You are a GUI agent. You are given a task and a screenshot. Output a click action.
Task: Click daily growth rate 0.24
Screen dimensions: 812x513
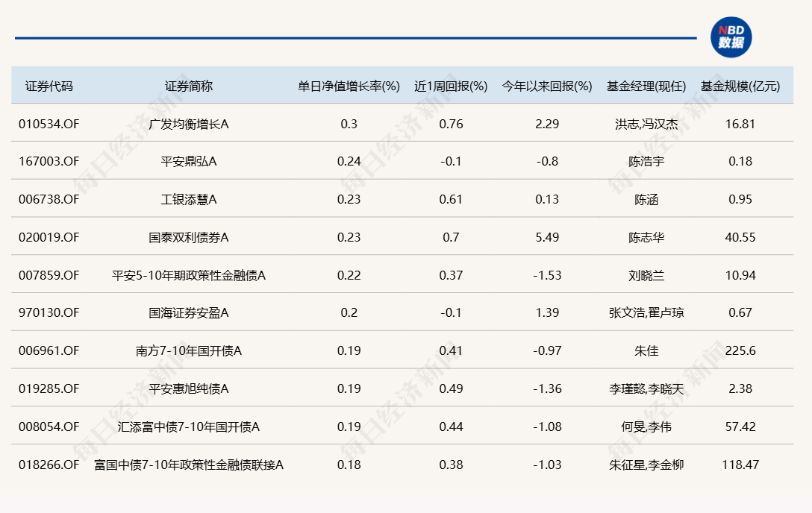pyautogui.click(x=349, y=161)
